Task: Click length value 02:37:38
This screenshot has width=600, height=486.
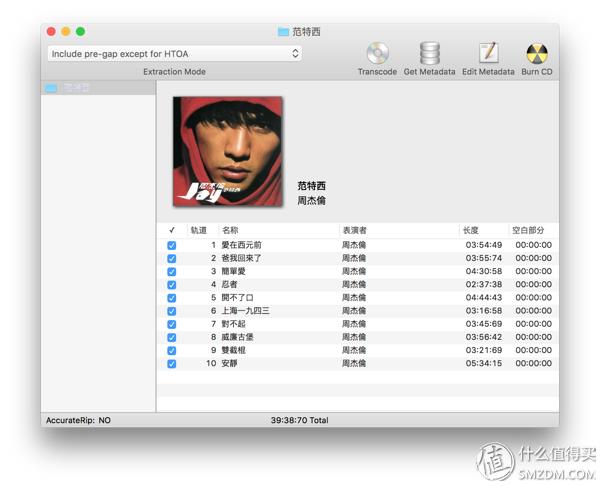Action: click(x=484, y=284)
